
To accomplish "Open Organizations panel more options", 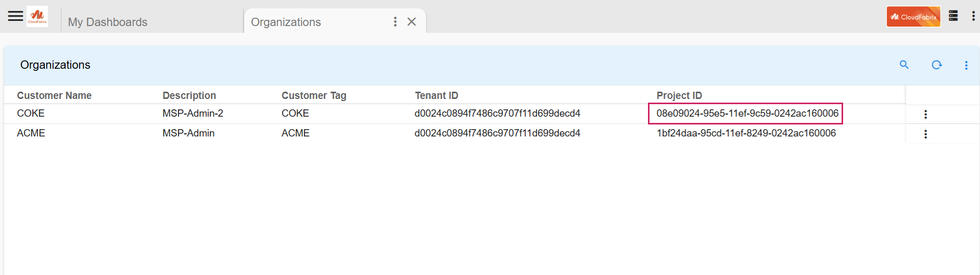I will [x=966, y=65].
